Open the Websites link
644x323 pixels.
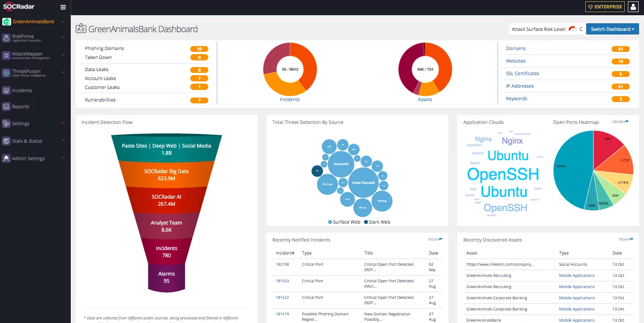pos(516,61)
